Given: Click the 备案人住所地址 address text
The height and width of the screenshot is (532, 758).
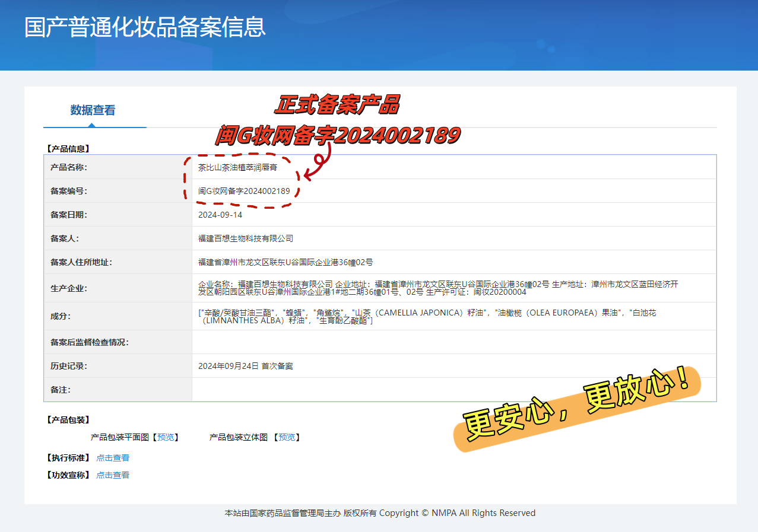Looking at the screenshot, I should [x=286, y=262].
